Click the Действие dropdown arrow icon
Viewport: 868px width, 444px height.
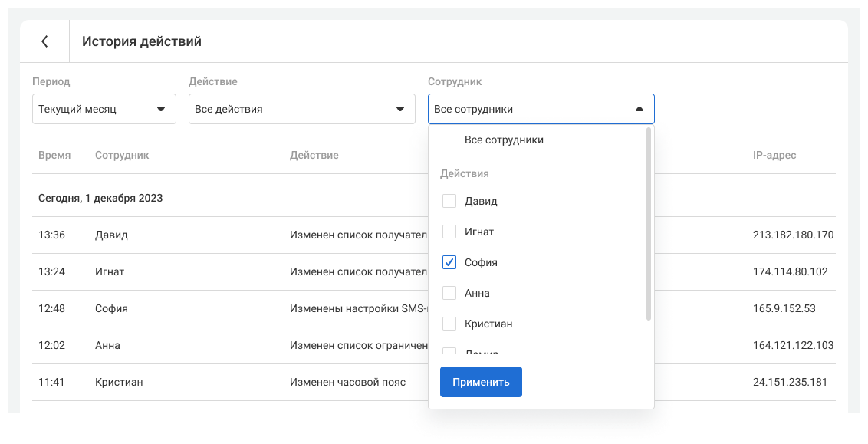click(399, 109)
